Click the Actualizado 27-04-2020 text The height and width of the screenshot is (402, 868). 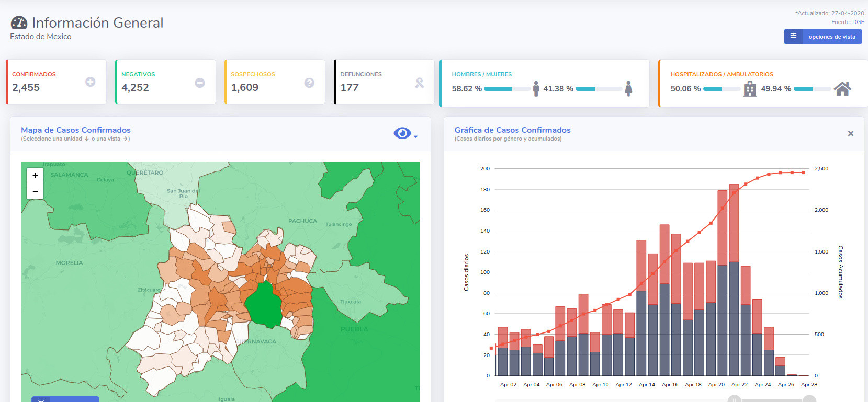tap(830, 13)
